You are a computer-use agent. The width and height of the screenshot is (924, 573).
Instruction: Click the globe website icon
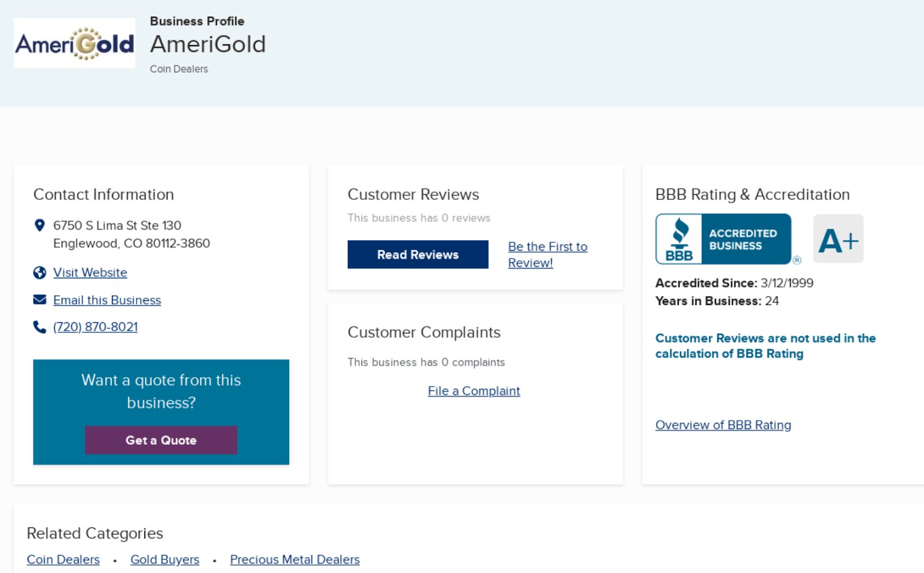[40, 273]
